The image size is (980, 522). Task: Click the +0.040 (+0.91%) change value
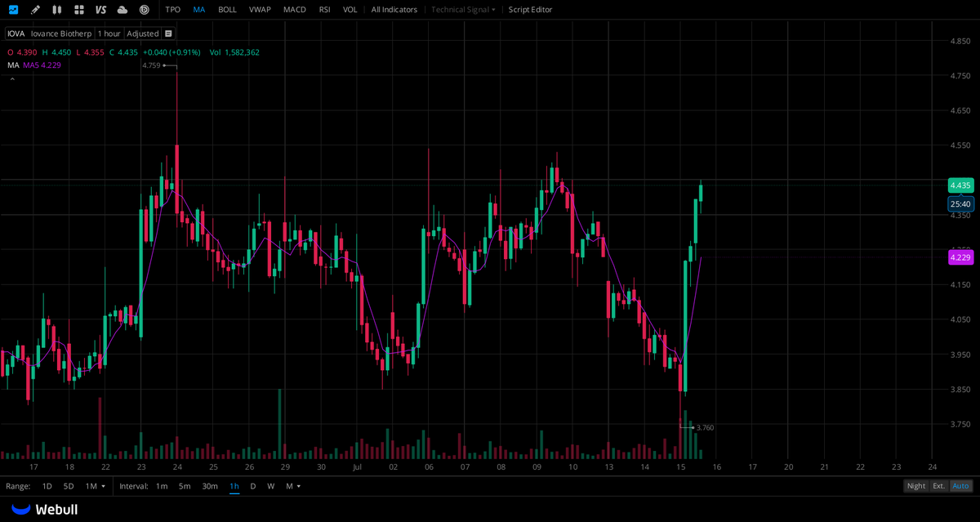[x=172, y=52]
